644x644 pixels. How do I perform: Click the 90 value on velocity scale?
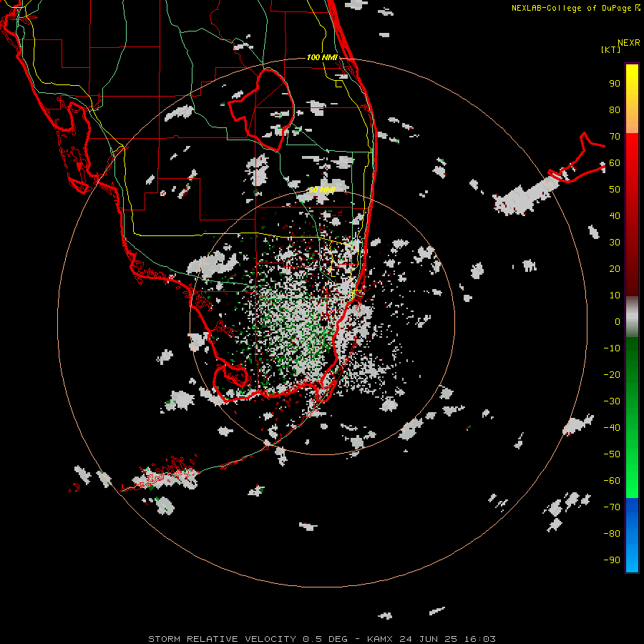tap(615, 84)
